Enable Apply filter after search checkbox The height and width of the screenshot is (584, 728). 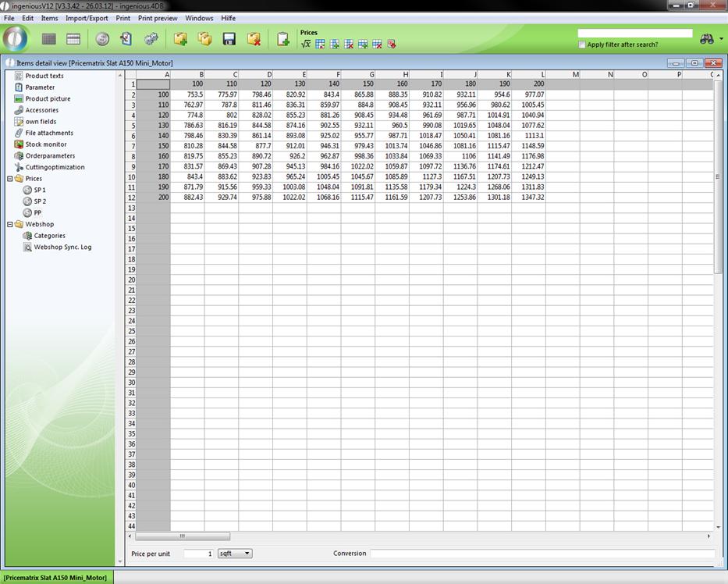[x=582, y=45]
